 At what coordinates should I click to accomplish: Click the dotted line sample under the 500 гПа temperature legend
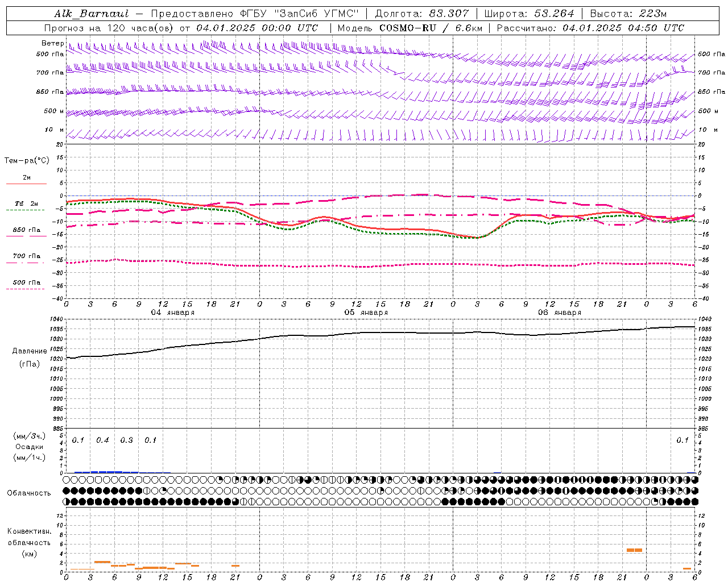click(x=25, y=289)
